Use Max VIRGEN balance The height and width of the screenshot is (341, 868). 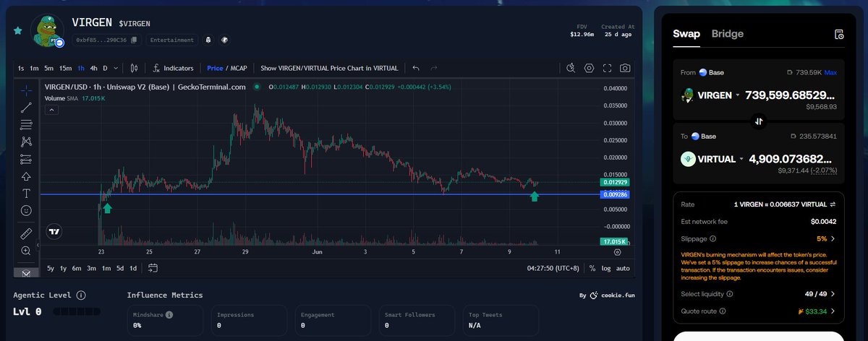tap(830, 73)
